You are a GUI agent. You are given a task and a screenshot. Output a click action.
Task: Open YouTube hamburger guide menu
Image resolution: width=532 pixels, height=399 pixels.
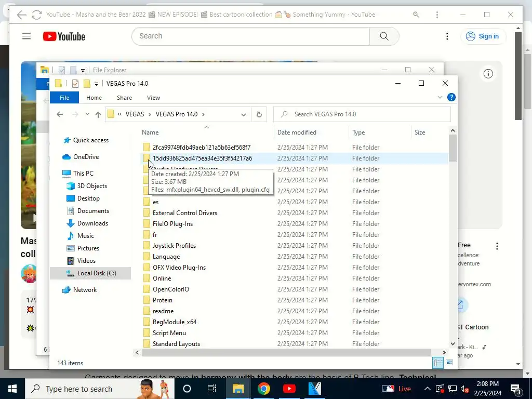coord(26,36)
